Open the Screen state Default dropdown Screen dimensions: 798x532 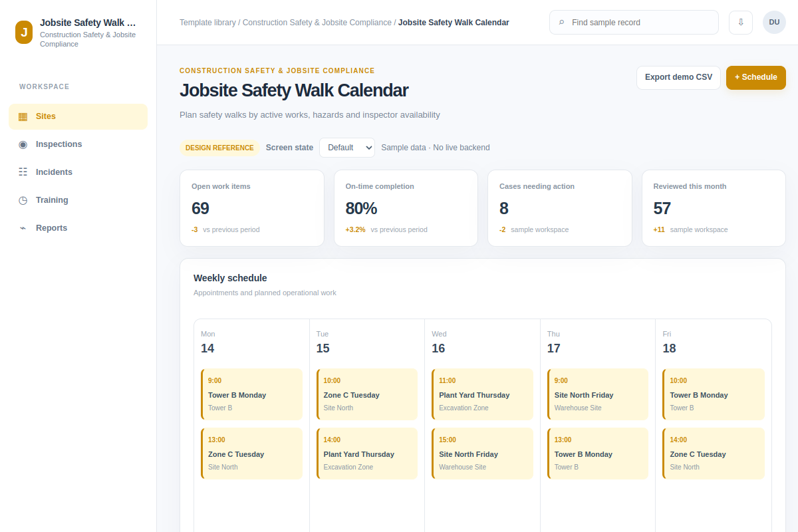347,148
